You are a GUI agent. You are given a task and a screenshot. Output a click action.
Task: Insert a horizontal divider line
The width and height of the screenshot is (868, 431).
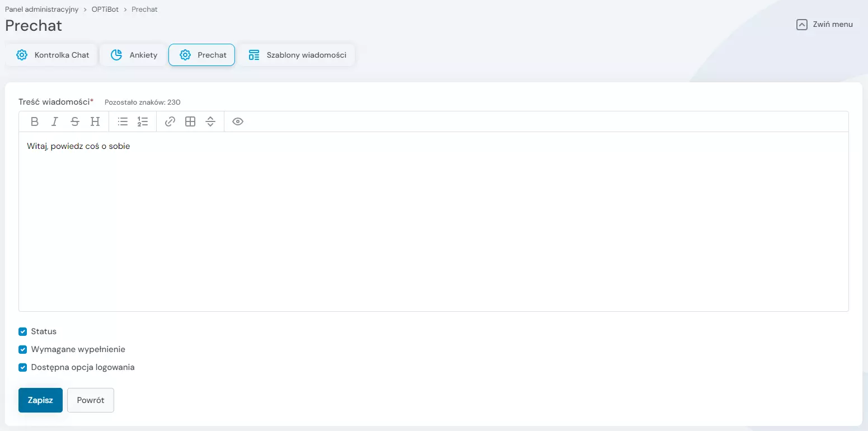pyautogui.click(x=210, y=121)
